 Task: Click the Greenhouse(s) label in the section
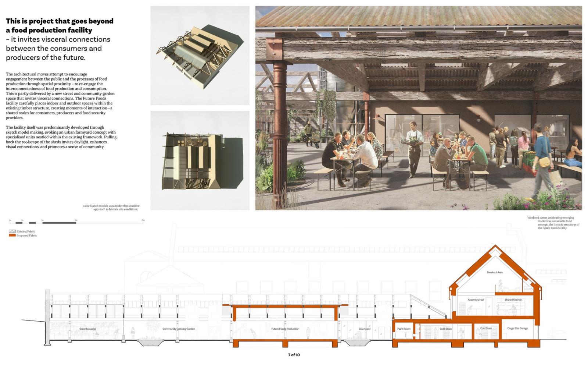click(87, 329)
